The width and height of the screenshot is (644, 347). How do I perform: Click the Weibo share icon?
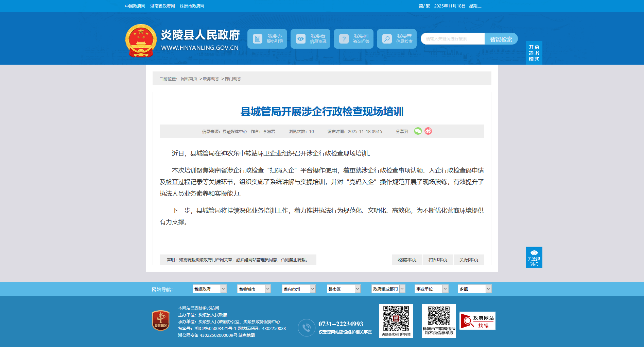click(428, 131)
